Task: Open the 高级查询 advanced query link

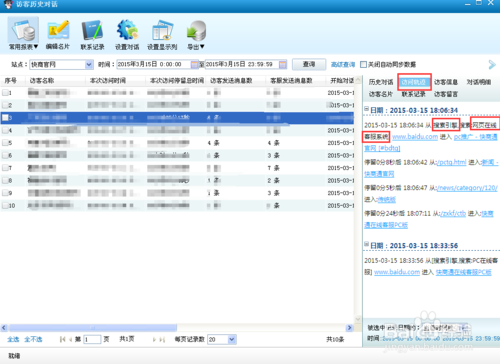Action: click(343, 65)
